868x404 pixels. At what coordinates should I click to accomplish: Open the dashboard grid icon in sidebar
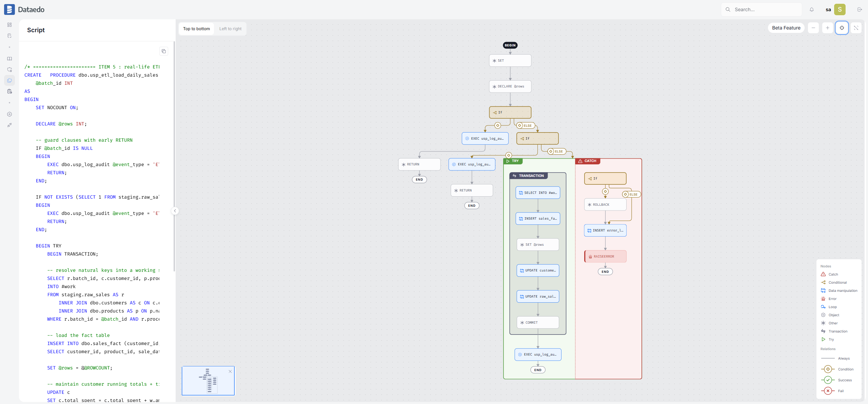tap(9, 25)
